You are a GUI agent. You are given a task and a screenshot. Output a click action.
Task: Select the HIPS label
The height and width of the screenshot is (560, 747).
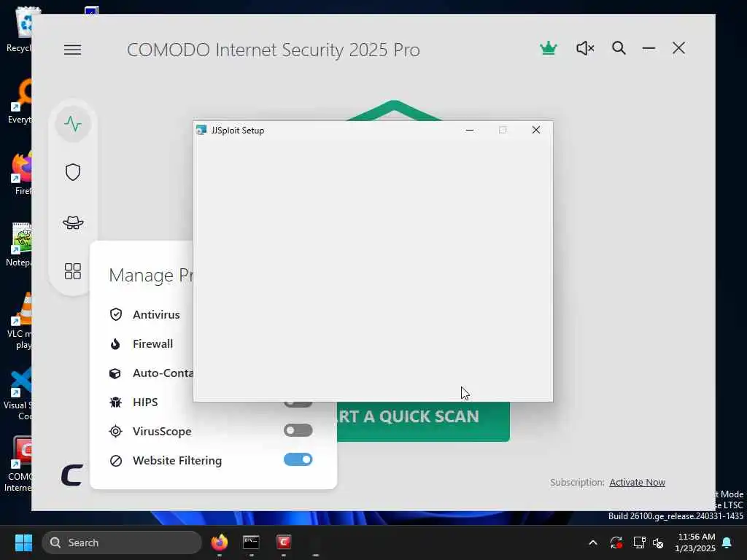click(x=145, y=402)
